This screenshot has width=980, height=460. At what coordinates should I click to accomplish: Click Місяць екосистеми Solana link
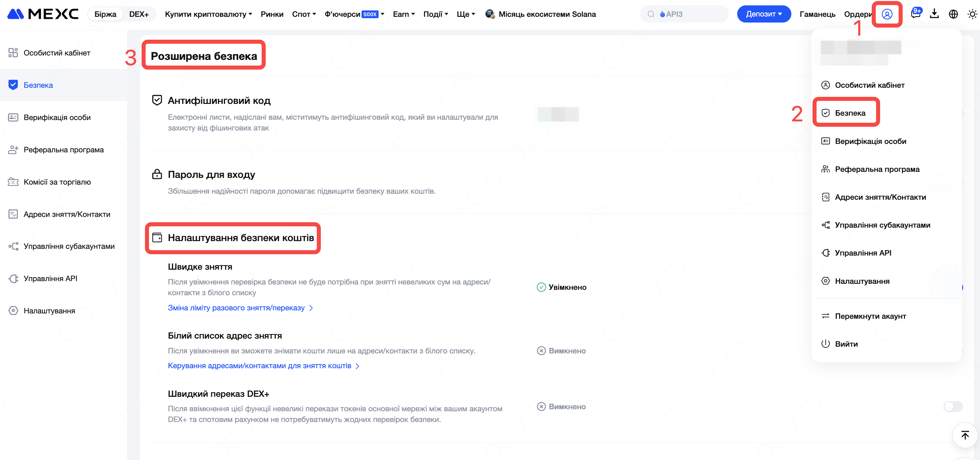[x=547, y=14]
